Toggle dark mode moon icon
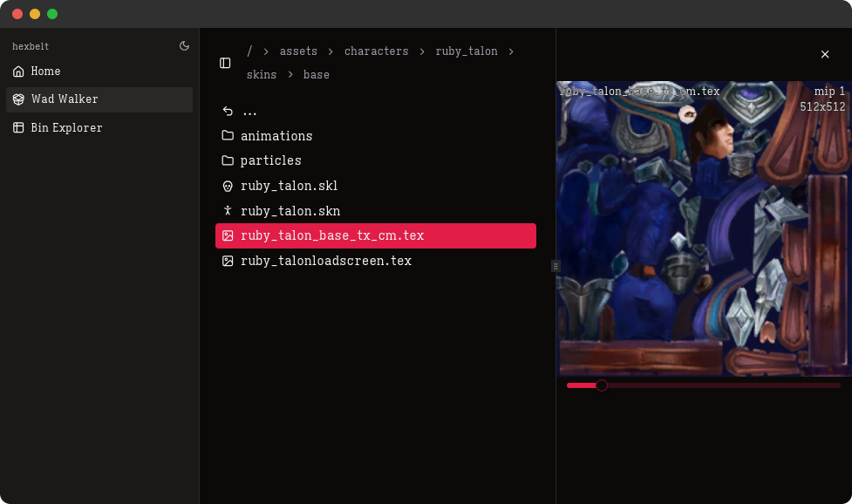The image size is (852, 504). point(184,46)
